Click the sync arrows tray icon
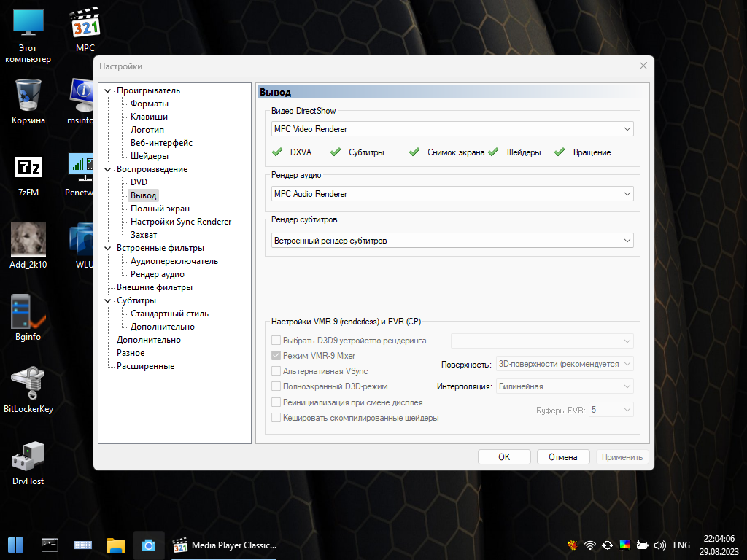747x560 pixels. tap(608, 545)
